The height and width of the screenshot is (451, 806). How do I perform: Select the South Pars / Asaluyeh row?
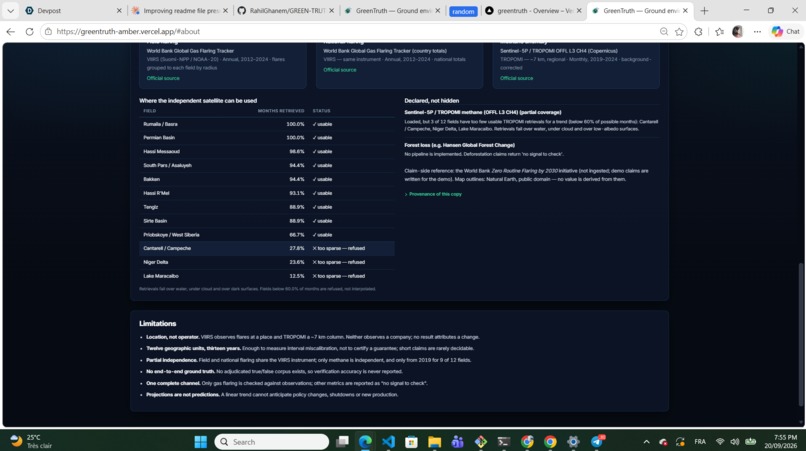coord(267,166)
